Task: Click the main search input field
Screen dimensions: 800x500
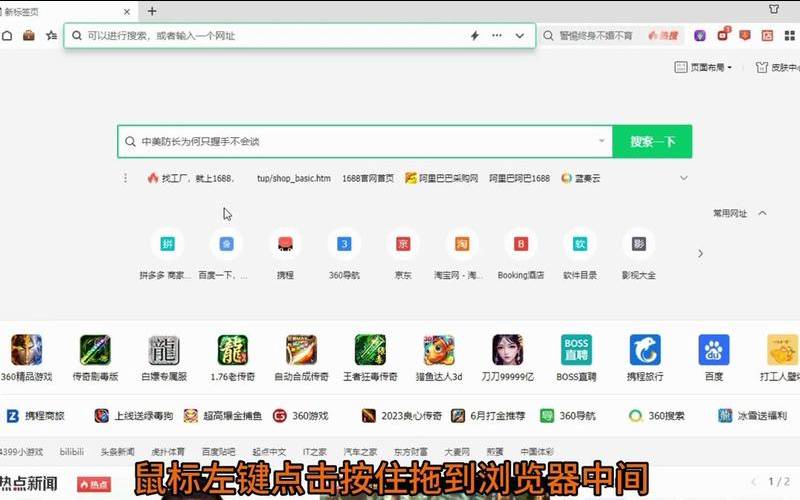Action: (x=365, y=141)
